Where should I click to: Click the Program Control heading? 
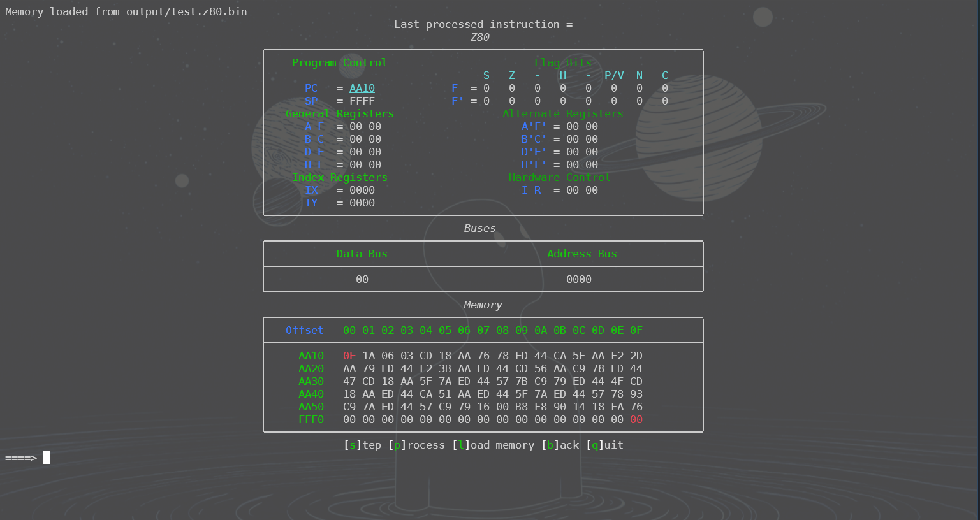pyautogui.click(x=340, y=62)
